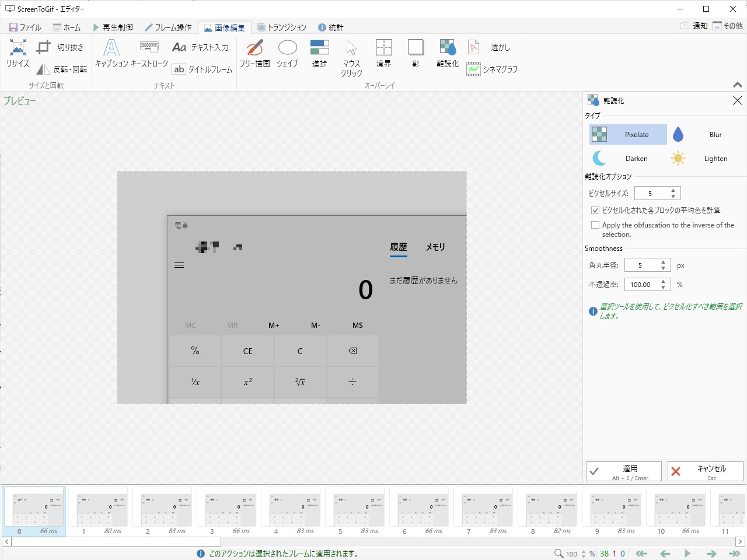Enable applying obfuscation to inverse of selection
The width and height of the screenshot is (747, 560).
click(595, 225)
